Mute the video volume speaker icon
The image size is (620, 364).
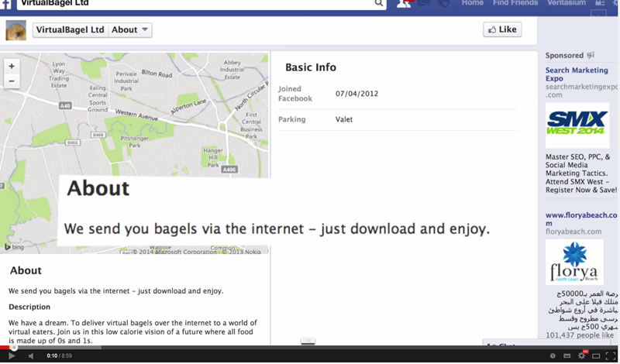[31, 355]
